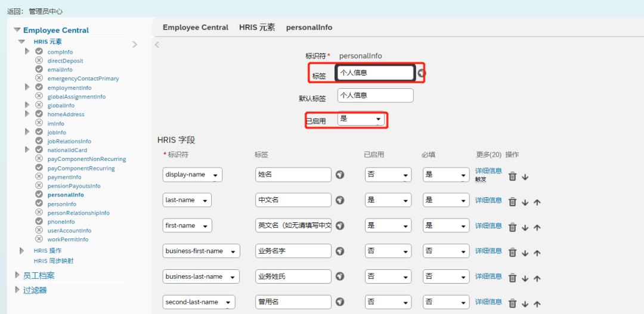The height and width of the screenshot is (314, 644).
Task: Collapse the Employee Central tree section
Action: coord(17,30)
